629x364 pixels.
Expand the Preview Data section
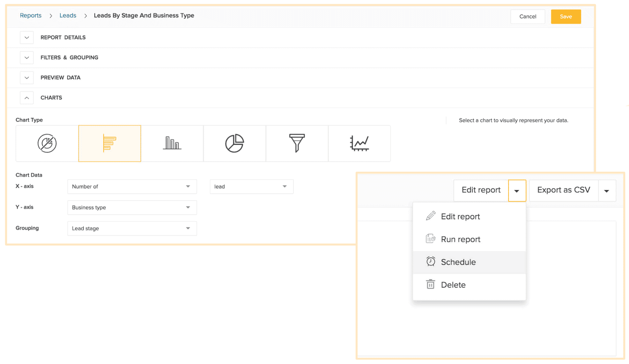27,78
